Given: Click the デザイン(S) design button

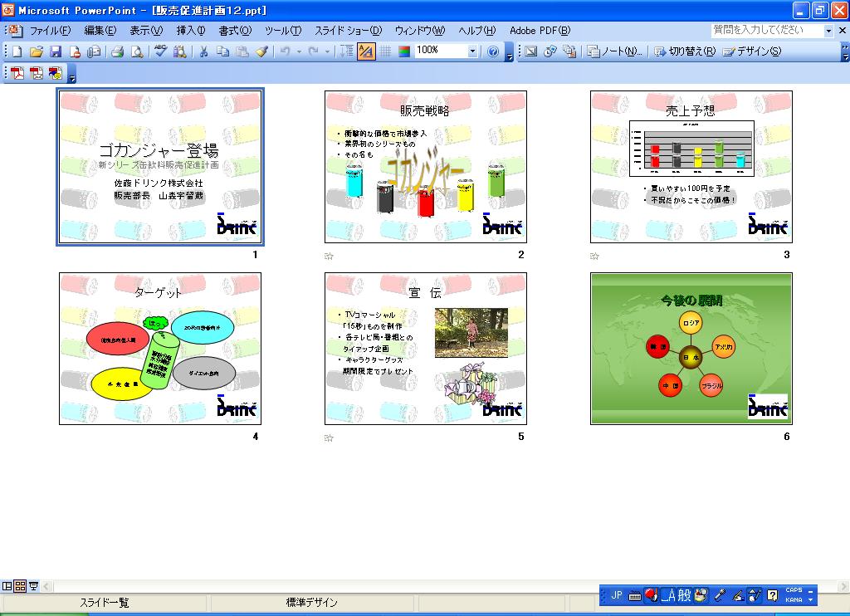Looking at the screenshot, I should 752,51.
